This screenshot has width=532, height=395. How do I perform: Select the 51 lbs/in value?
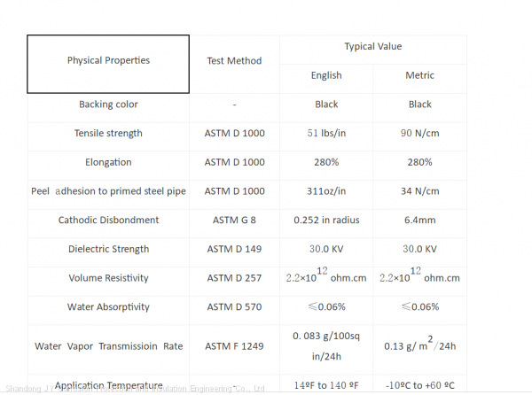click(326, 134)
